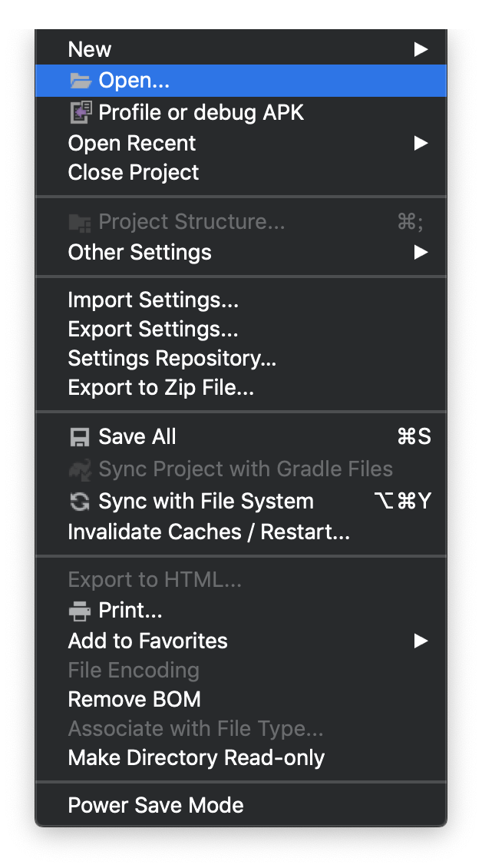Choose Close Project

134,173
